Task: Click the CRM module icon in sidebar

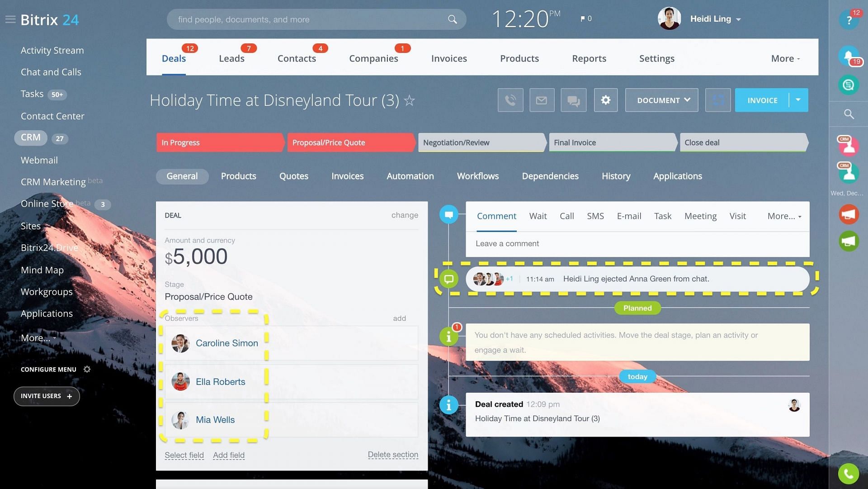Action: point(30,138)
